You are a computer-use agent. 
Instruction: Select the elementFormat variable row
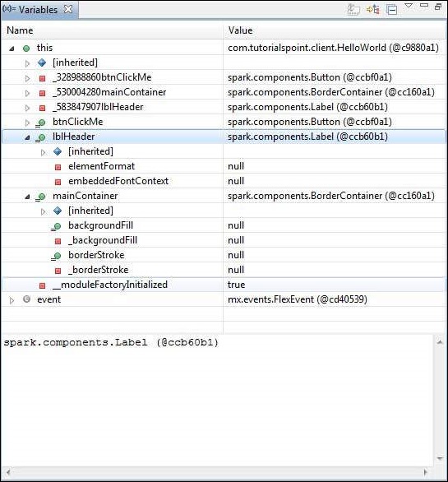(x=224, y=166)
